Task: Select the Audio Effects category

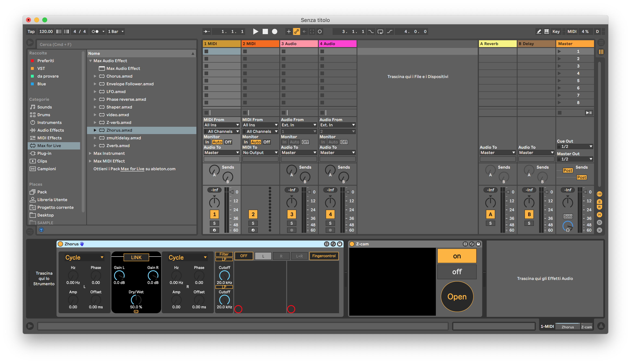Action: [x=50, y=130]
